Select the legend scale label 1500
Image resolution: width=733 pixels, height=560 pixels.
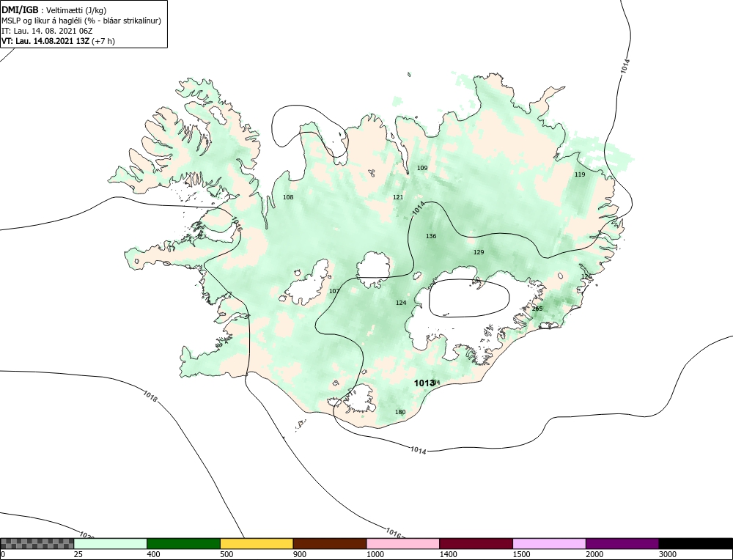(521, 554)
